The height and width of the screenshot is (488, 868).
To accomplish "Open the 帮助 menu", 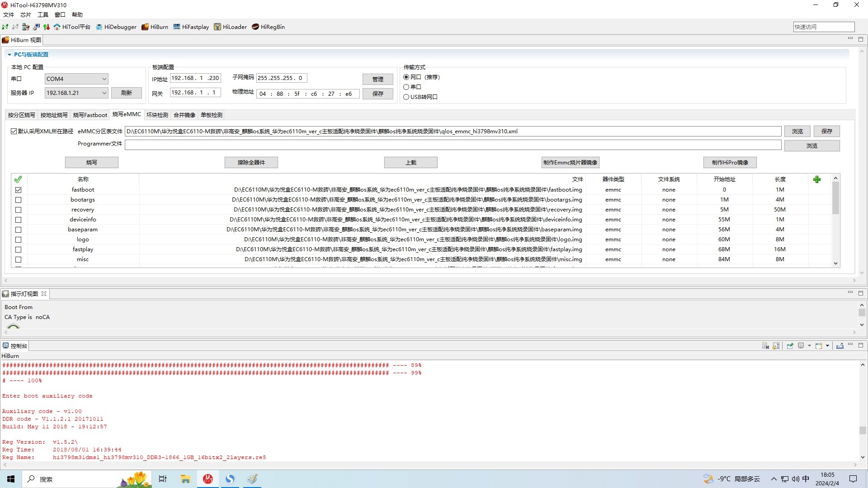I will click(x=77, y=14).
